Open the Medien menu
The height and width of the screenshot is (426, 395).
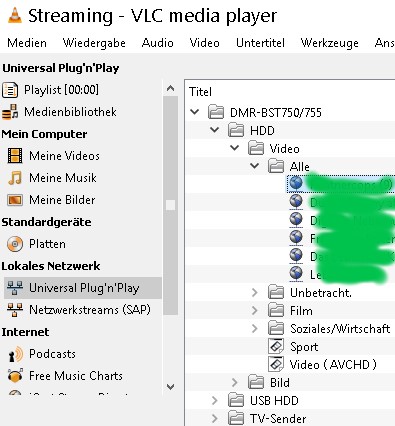[x=27, y=43]
